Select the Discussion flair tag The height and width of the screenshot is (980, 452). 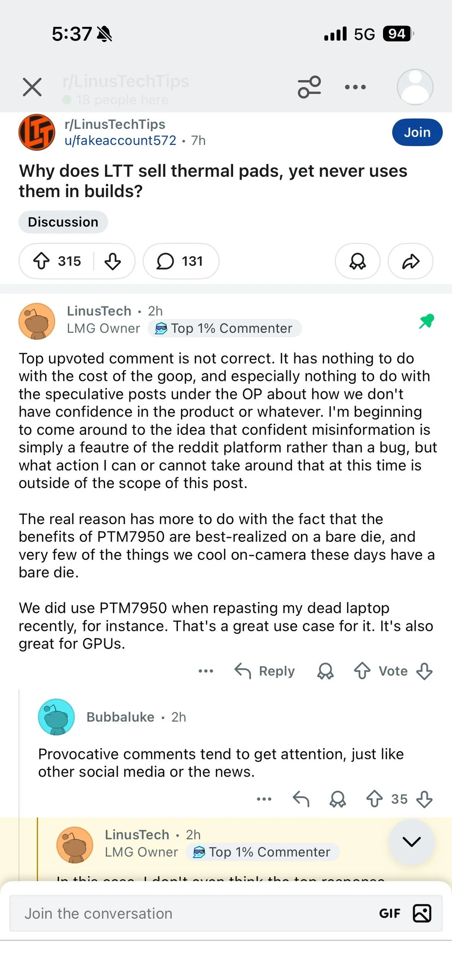[x=63, y=222]
